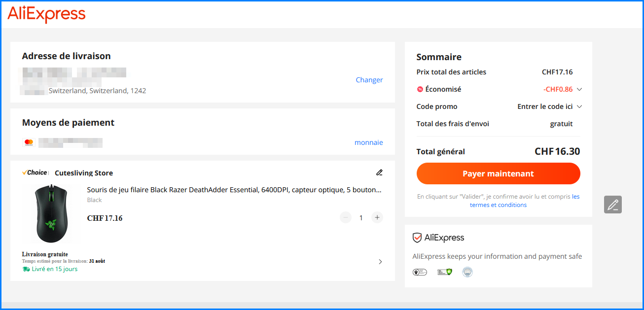This screenshot has width=644, height=310.
Task: Open shipping options via the Livraison gratuite arrow
Action: click(380, 262)
